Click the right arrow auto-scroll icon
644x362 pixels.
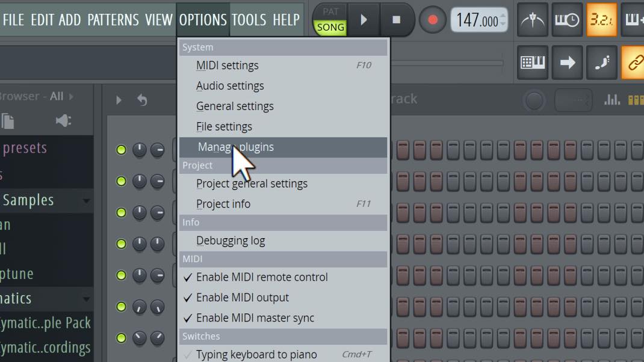[x=567, y=63]
